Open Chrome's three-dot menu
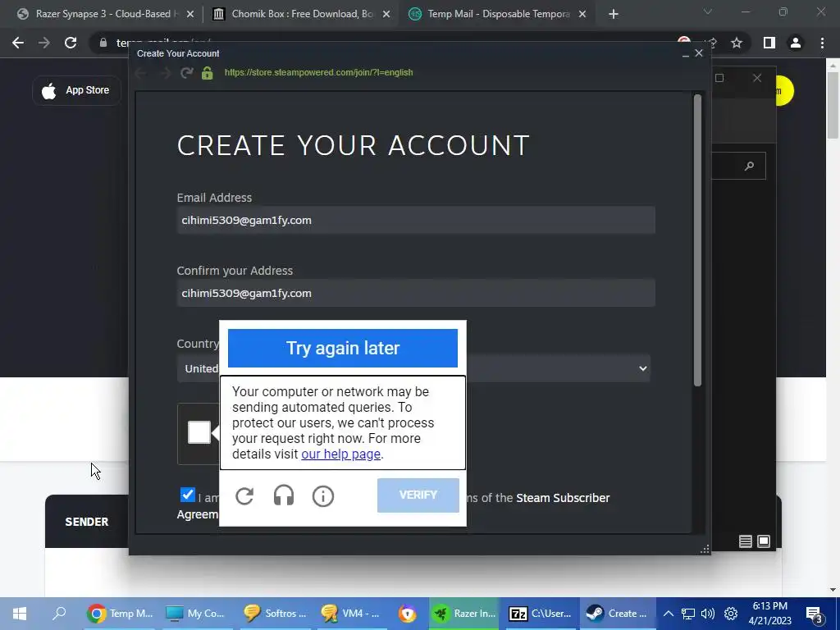 [822, 43]
